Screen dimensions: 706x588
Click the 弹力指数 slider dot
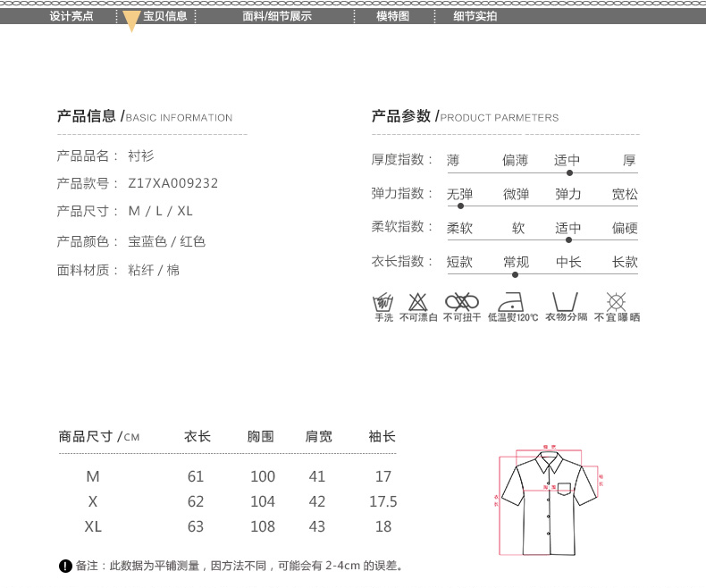(460, 206)
